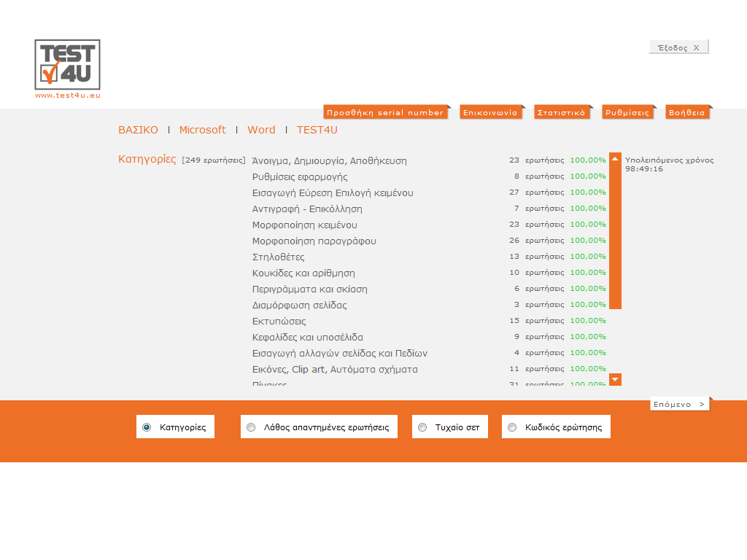
Task: Open the Βοήθεια tab
Action: (x=686, y=112)
